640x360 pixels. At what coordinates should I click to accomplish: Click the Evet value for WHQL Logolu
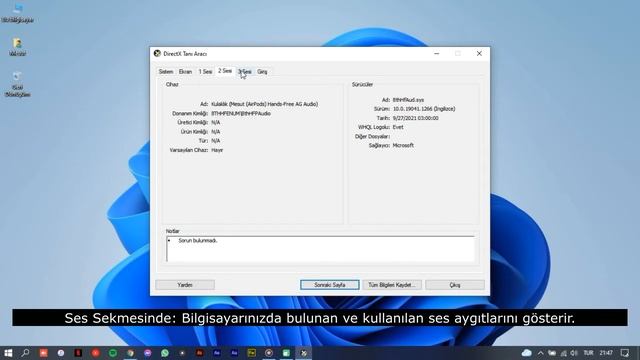(398, 127)
